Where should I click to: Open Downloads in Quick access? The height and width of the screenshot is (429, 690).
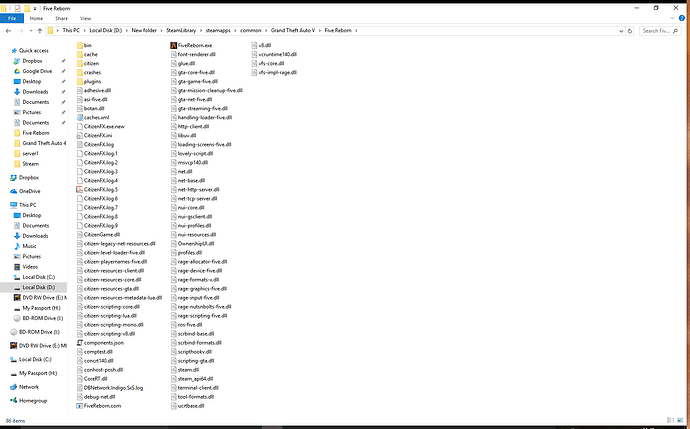click(x=35, y=92)
